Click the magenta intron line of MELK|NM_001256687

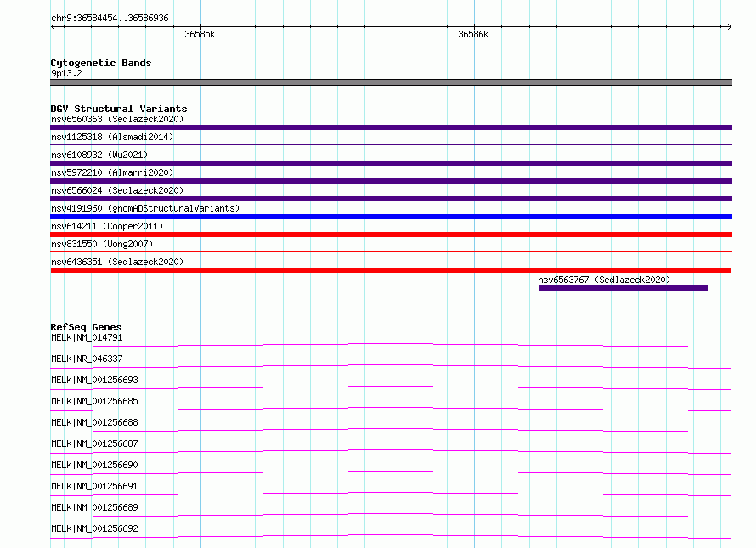(391, 451)
